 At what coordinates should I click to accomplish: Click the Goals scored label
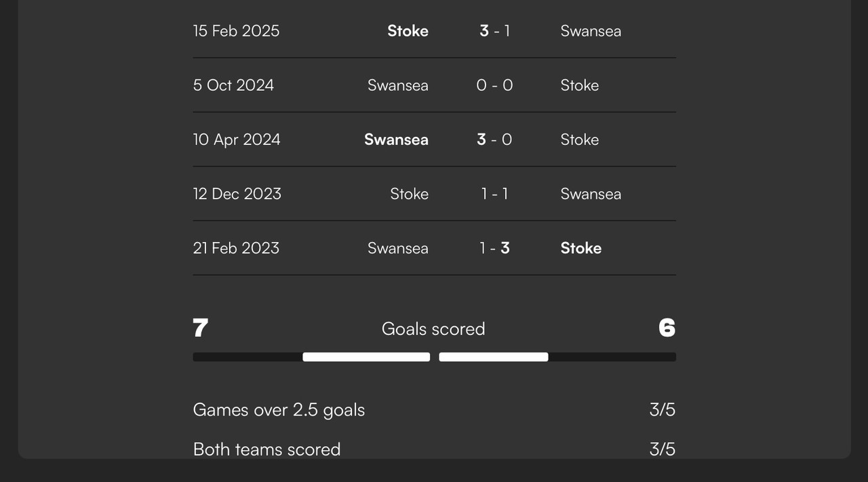[433, 329]
